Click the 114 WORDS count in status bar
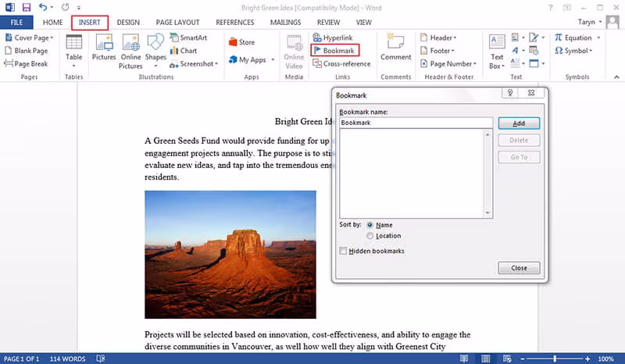This screenshot has width=625, height=364. coord(67,359)
